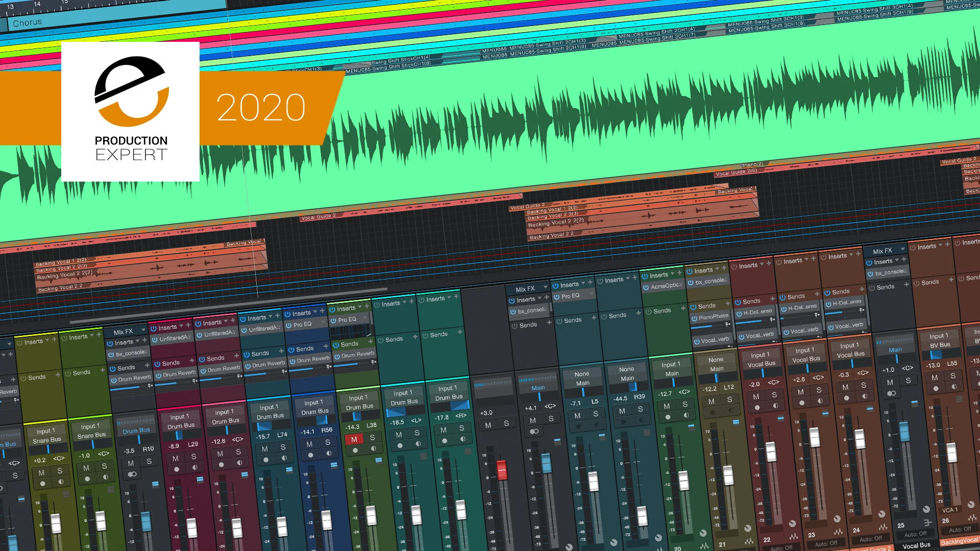Mute the Vocal Bus -2.0 channel
The height and width of the screenshot is (551, 980).
(756, 396)
